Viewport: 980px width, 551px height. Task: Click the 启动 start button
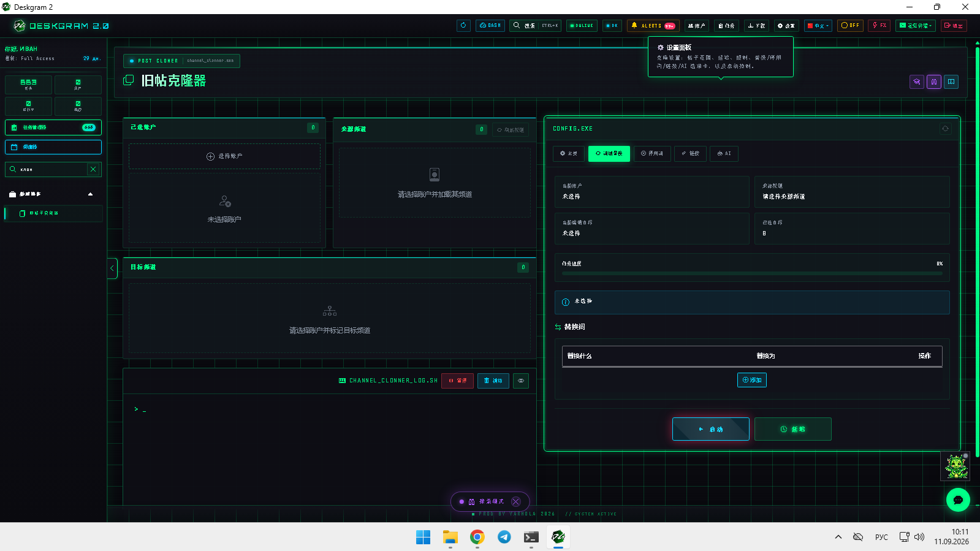[x=711, y=429]
